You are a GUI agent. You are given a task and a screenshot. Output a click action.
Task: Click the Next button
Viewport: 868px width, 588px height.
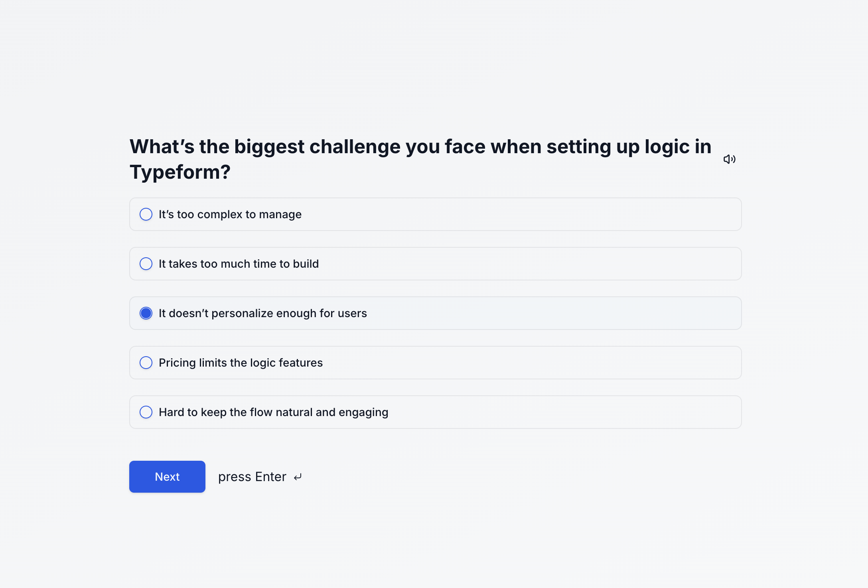pos(167,477)
